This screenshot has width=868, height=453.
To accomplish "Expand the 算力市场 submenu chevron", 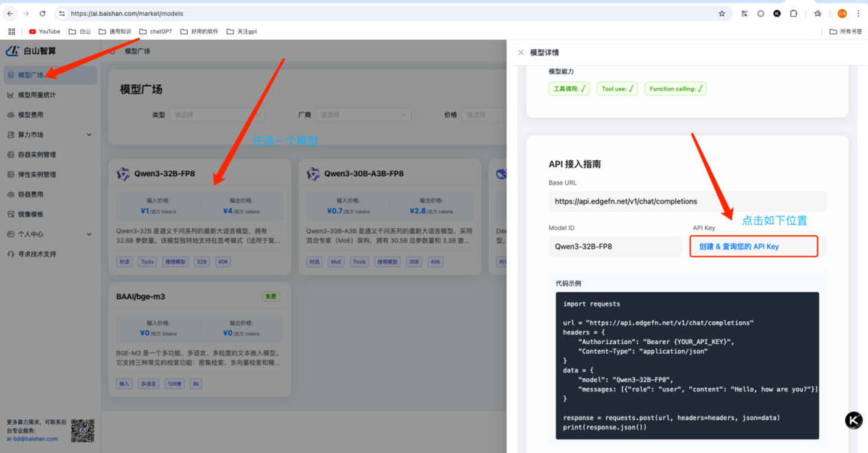I will click(89, 135).
